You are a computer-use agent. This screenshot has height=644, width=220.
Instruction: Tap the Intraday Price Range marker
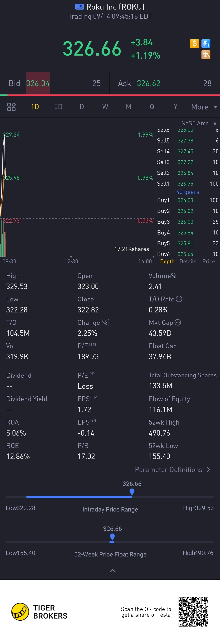coord(132,492)
